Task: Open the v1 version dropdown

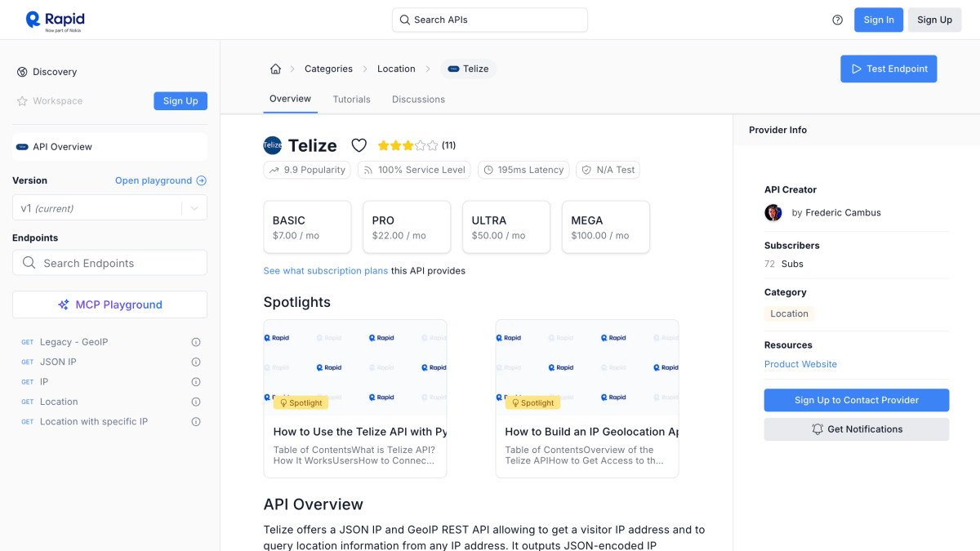Action: click(109, 208)
